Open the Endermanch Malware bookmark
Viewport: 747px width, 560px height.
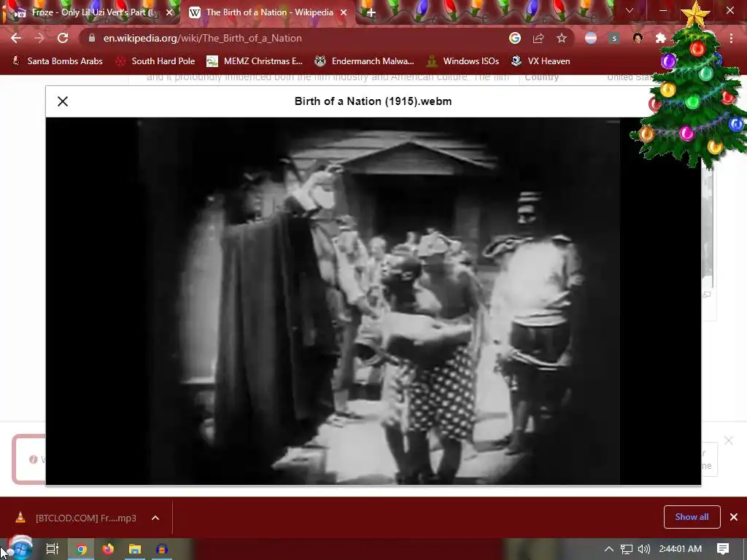click(365, 61)
